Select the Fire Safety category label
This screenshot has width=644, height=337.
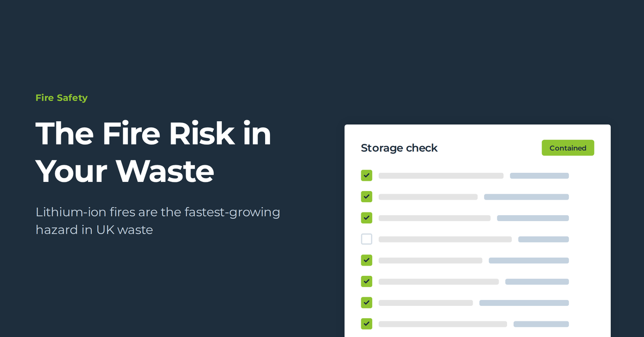61,98
